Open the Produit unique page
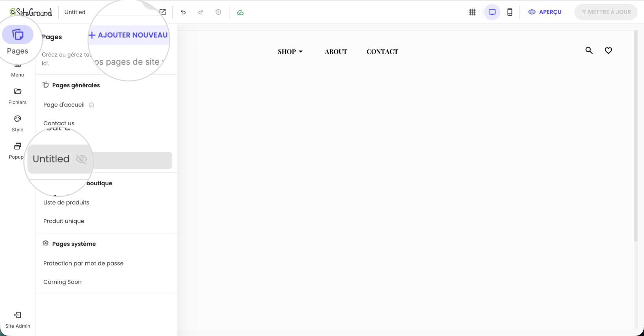The width and height of the screenshot is (644, 336). pos(64,221)
